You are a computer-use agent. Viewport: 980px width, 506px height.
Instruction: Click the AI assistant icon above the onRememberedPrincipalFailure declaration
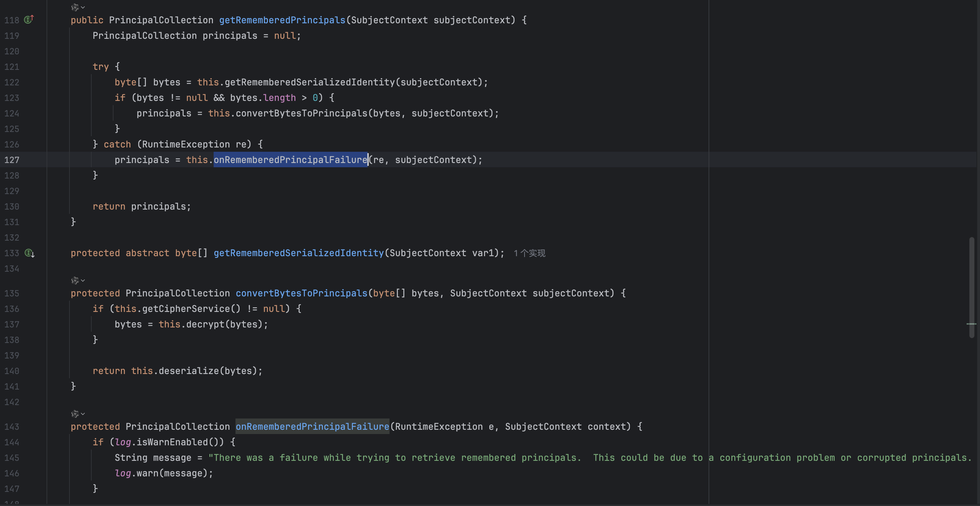(x=75, y=414)
